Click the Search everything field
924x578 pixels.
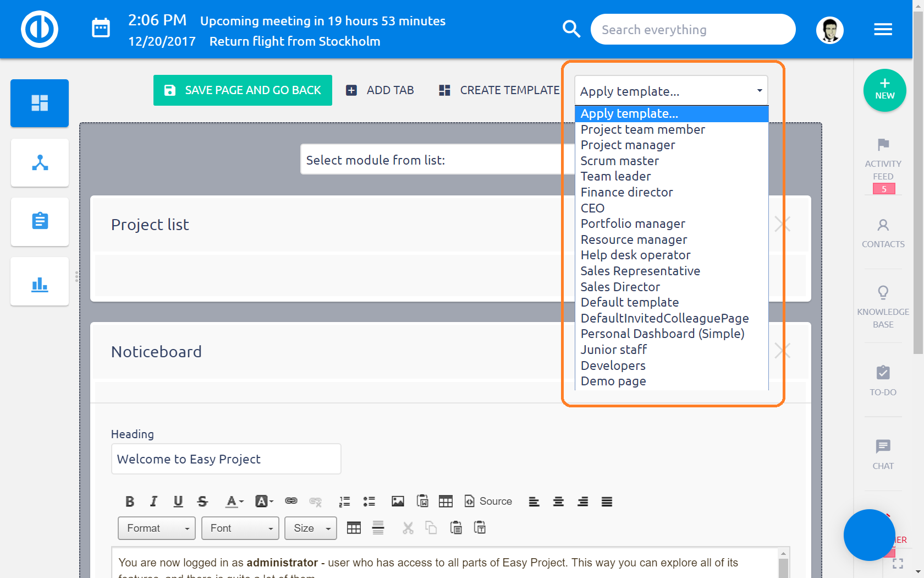[693, 29]
